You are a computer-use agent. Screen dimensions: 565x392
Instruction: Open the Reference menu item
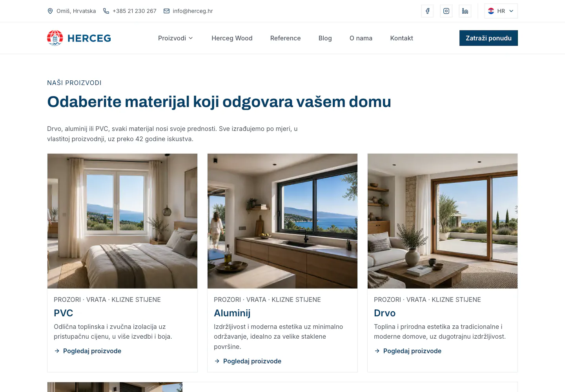click(285, 38)
